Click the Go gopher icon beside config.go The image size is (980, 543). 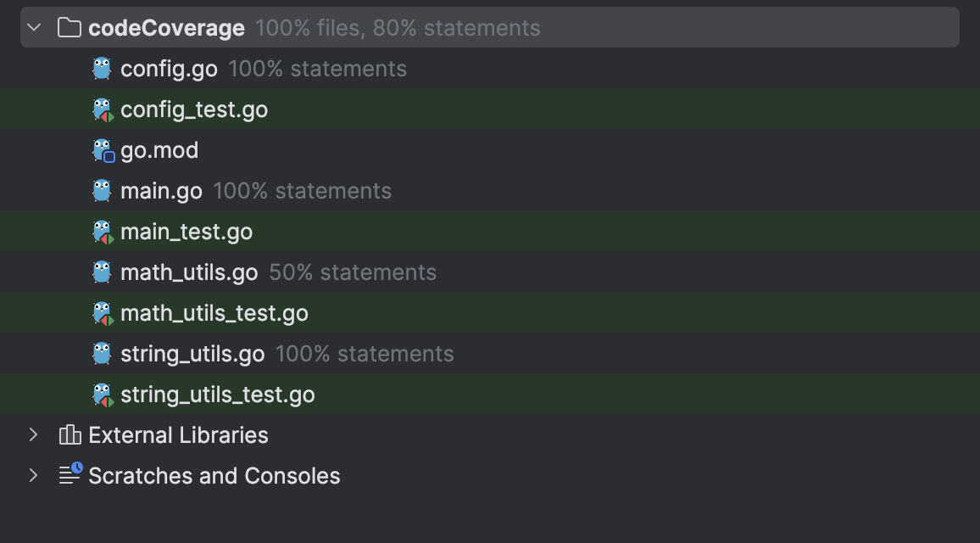click(101, 68)
